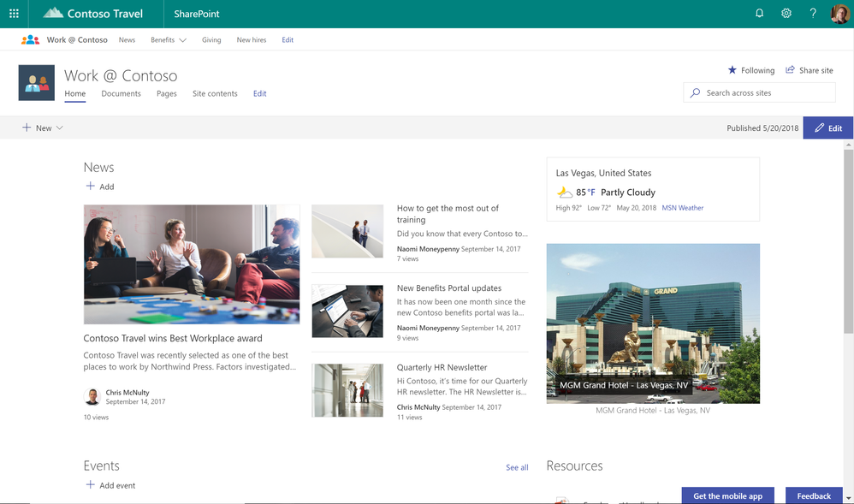
Task: Click the Search across sites box
Action: click(x=757, y=93)
